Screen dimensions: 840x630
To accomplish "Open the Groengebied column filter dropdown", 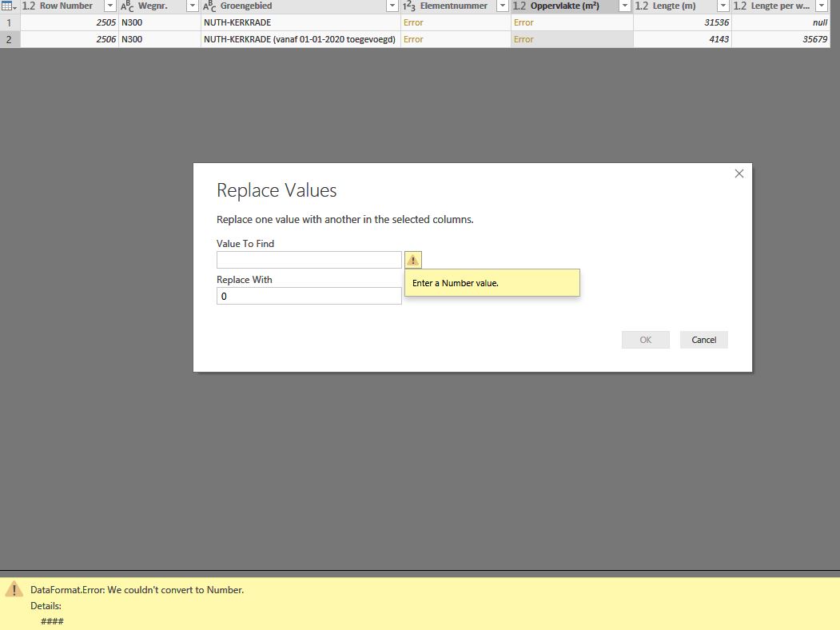I will [x=392, y=6].
